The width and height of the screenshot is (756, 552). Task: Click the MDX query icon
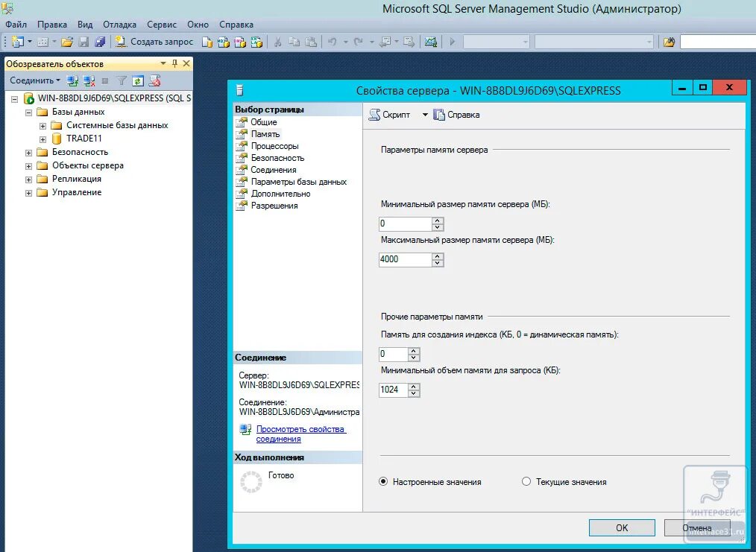coord(223,42)
